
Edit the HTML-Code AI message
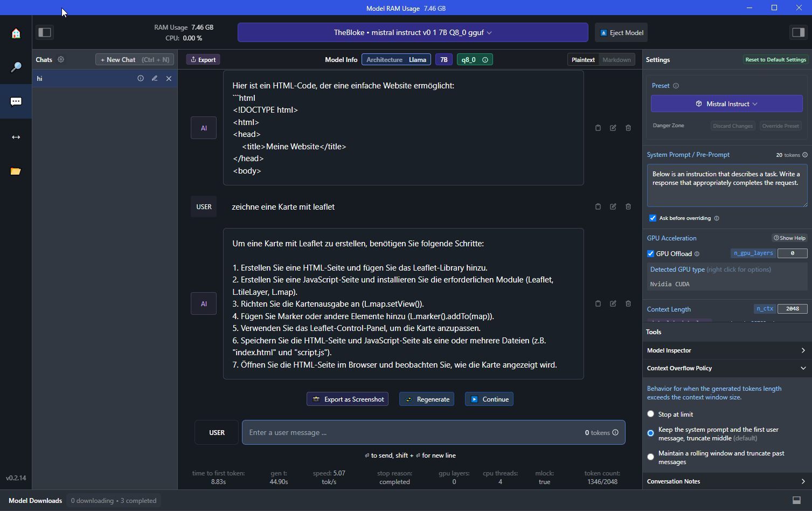coord(613,128)
